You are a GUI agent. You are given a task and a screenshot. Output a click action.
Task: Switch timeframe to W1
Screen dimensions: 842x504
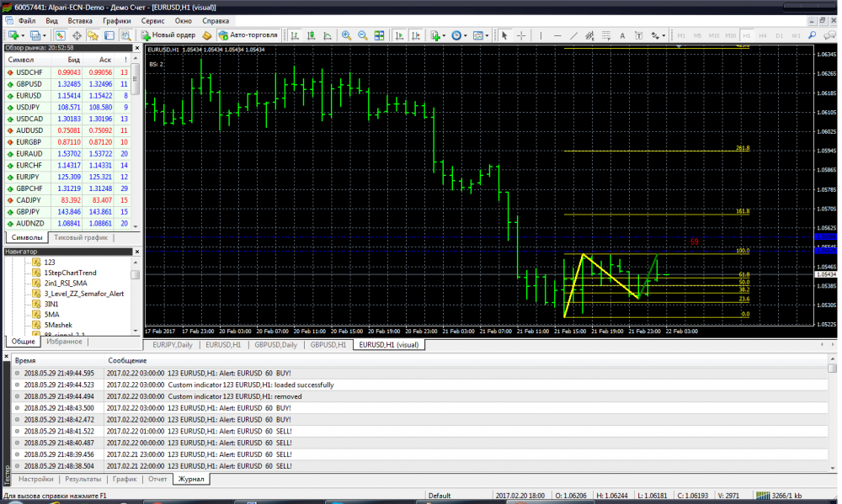(x=796, y=35)
